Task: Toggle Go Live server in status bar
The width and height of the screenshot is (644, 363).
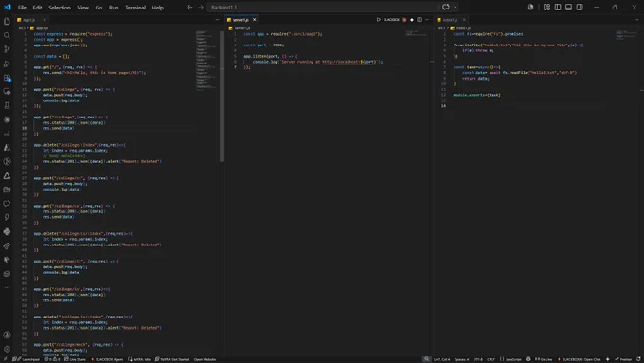Action: tap(544, 359)
